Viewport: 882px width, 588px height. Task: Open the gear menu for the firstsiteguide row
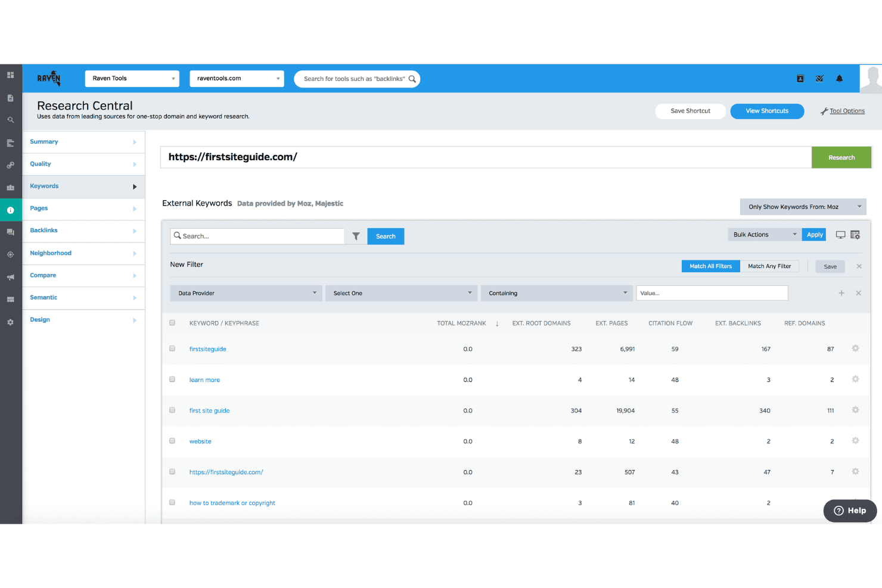(x=855, y=349)
